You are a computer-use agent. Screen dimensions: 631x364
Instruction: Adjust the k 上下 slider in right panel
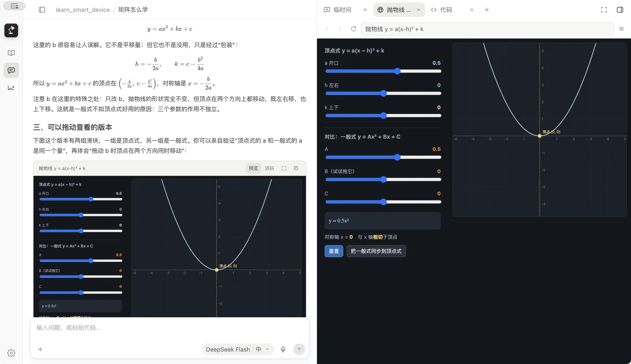pos(383,115)
